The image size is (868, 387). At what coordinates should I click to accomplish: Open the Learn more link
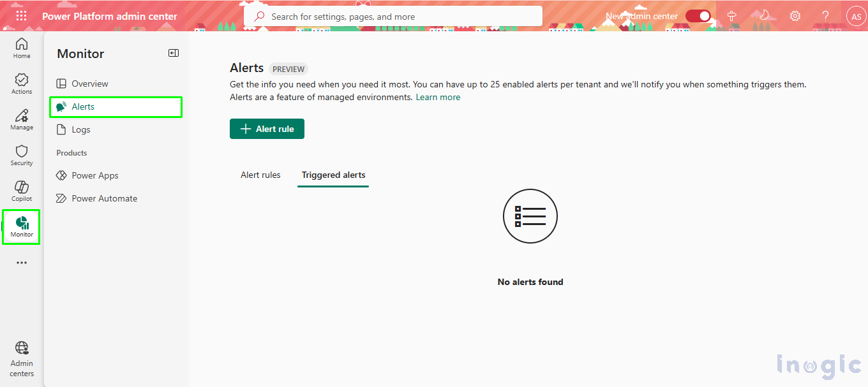[438, 97]
